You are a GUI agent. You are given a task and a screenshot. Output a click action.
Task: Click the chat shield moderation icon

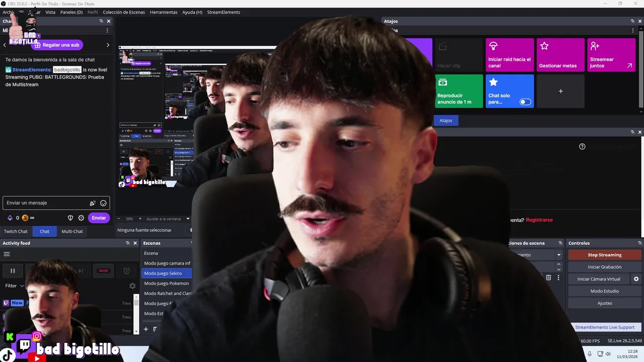[70, 218]
